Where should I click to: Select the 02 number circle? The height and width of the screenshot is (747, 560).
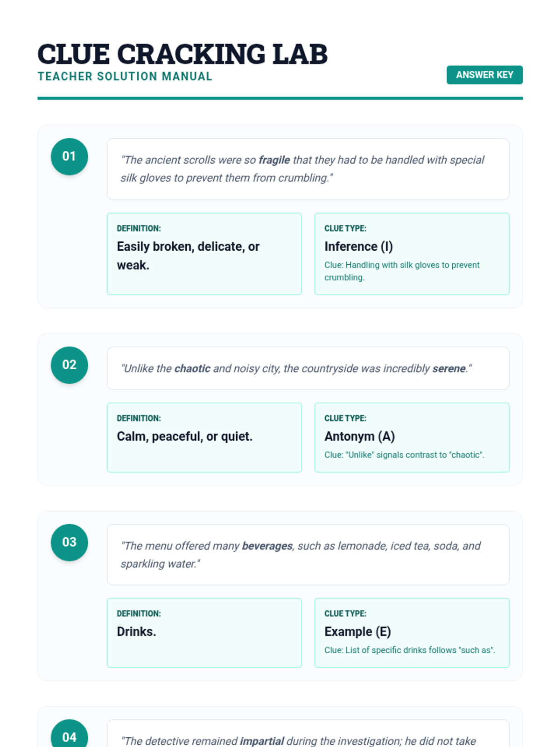[69, 365]
